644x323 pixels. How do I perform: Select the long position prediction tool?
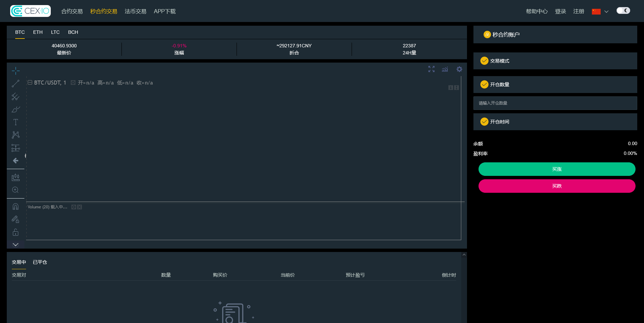click(16, 148)
